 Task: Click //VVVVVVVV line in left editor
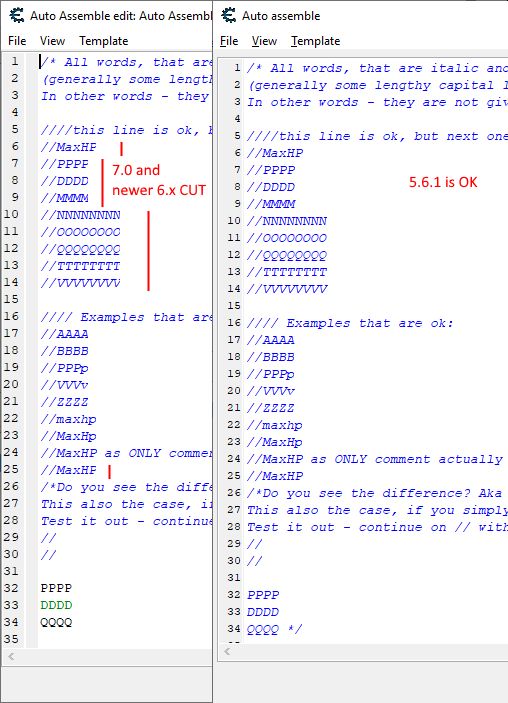(80, 283)
